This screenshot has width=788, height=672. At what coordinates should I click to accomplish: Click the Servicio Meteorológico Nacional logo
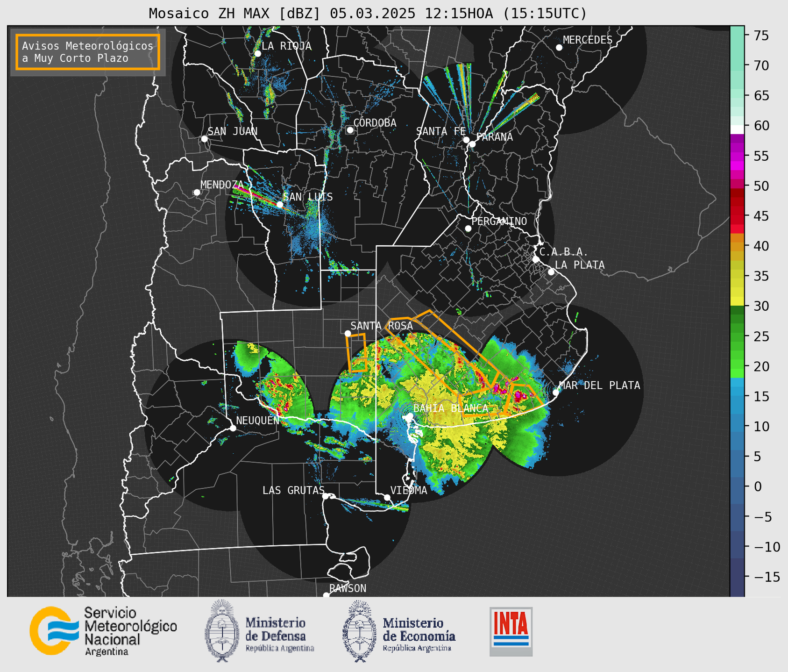103,631
